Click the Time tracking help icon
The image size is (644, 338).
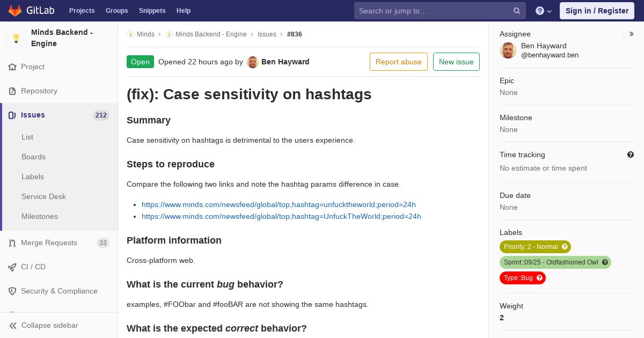point(631,155)
